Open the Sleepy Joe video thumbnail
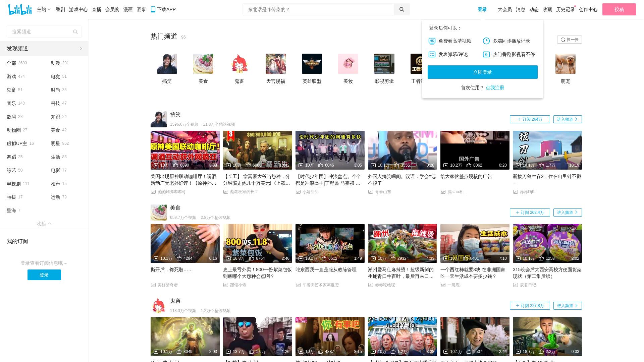Image resolution: width=644 pixels, height=362 pixels. [x=402, y=337]
